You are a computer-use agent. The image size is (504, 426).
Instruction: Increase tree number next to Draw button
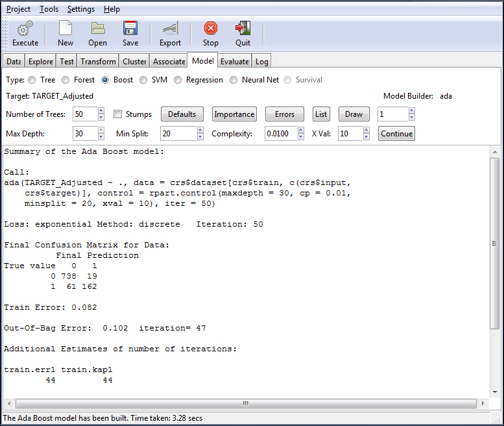tap(412, 110)
